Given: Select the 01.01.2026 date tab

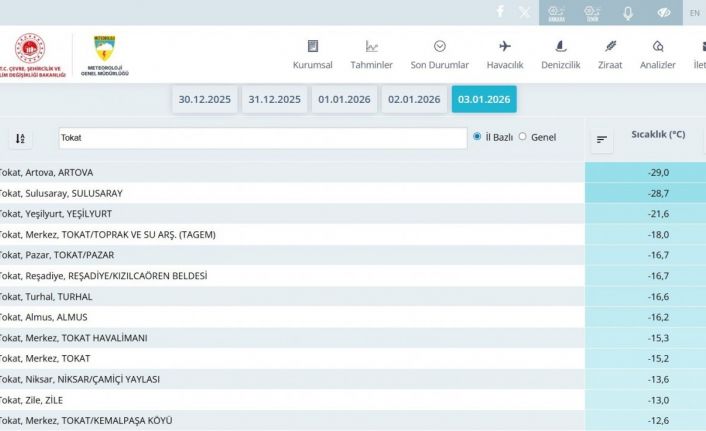Looking at the screenshot, I should [344, 99].
